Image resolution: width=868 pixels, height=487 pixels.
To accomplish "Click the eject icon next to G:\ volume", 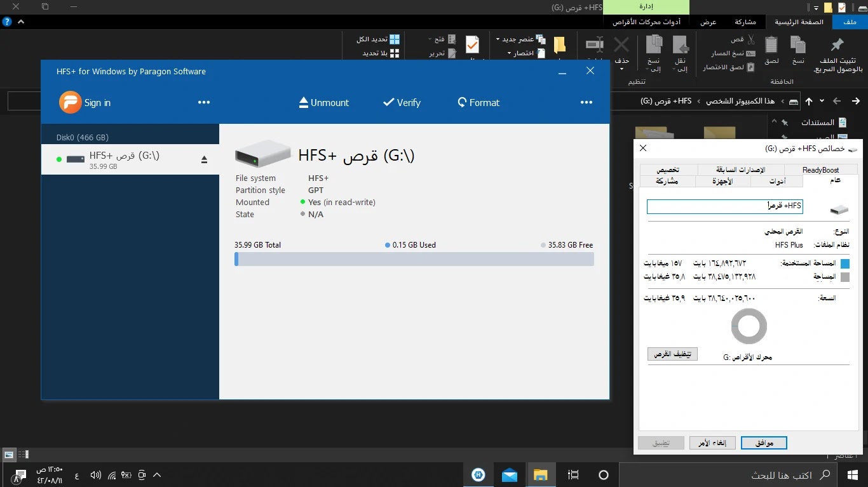I will coord(204,159).
